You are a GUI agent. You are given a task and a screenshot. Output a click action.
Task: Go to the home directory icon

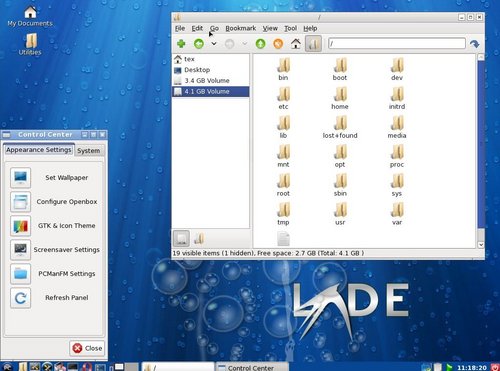(295, 44)
